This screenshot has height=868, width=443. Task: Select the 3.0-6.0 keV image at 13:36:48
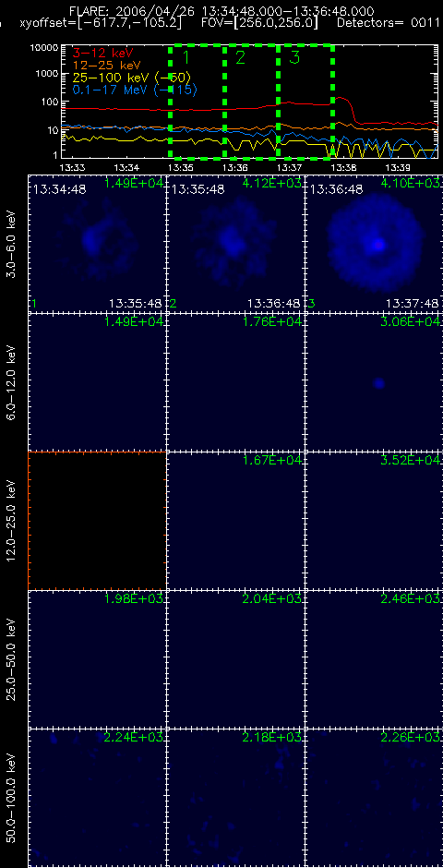point(374,244)
